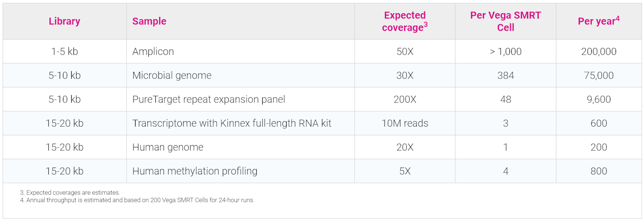Click the Library column header
Viewport: 644px width, 219px height.
pyautogui.click(x=64, y=21)
